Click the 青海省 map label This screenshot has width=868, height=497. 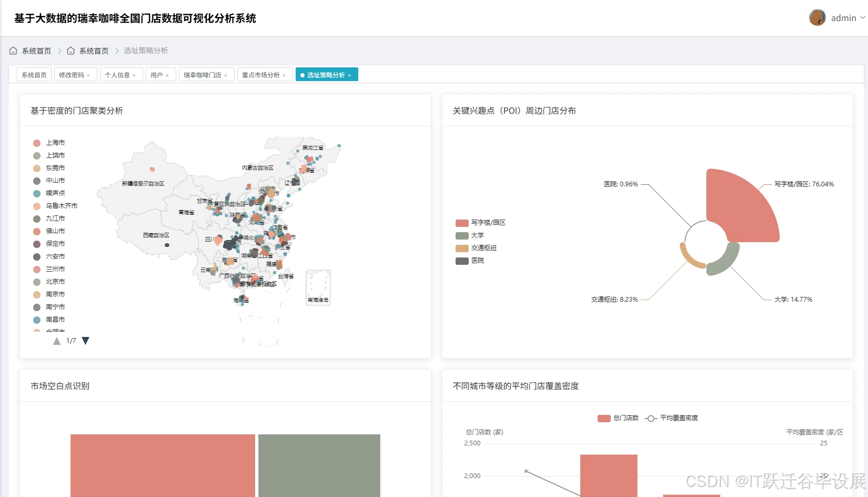(186, 213)
